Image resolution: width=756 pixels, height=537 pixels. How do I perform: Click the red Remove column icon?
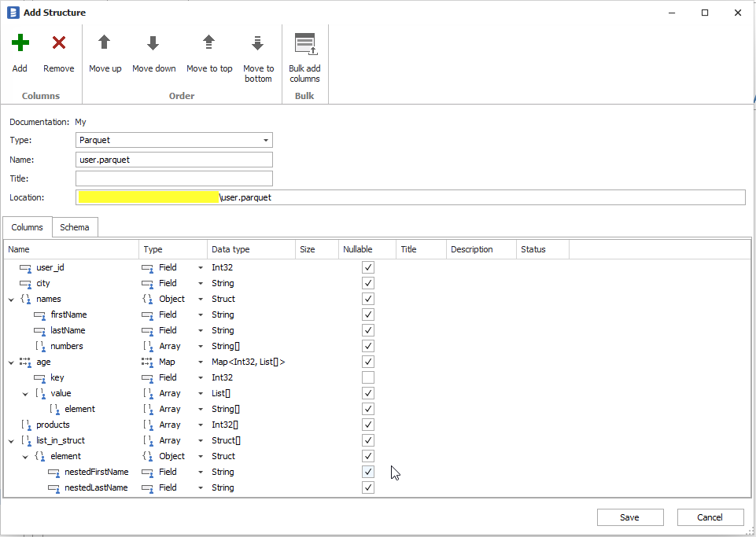coord(59,43)
